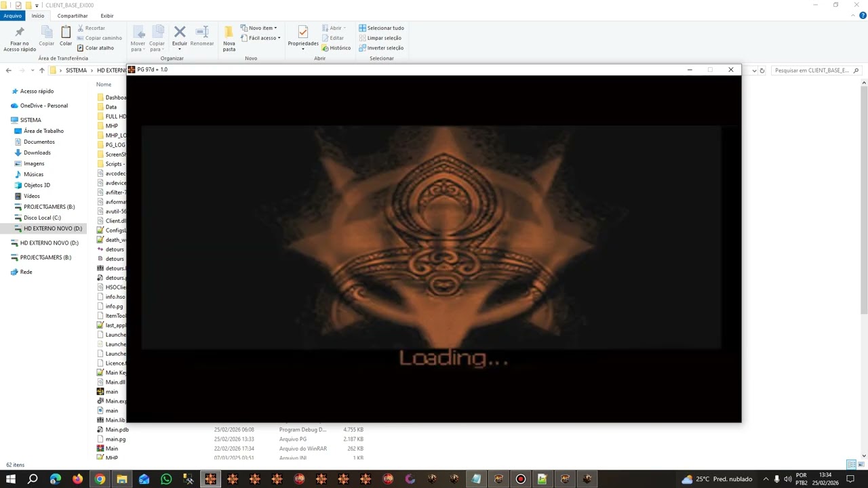Launch Microsoft Edge from the taskbar

coord(56,479)
